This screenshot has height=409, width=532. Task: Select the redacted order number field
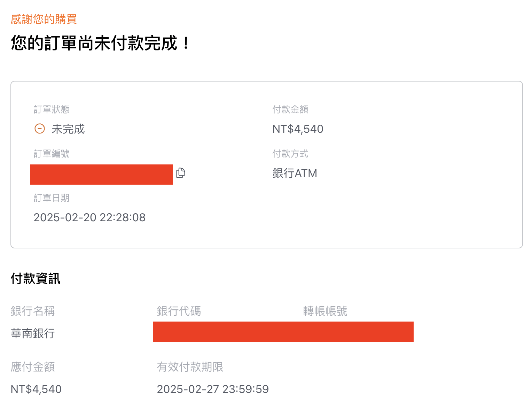(102, 175)
